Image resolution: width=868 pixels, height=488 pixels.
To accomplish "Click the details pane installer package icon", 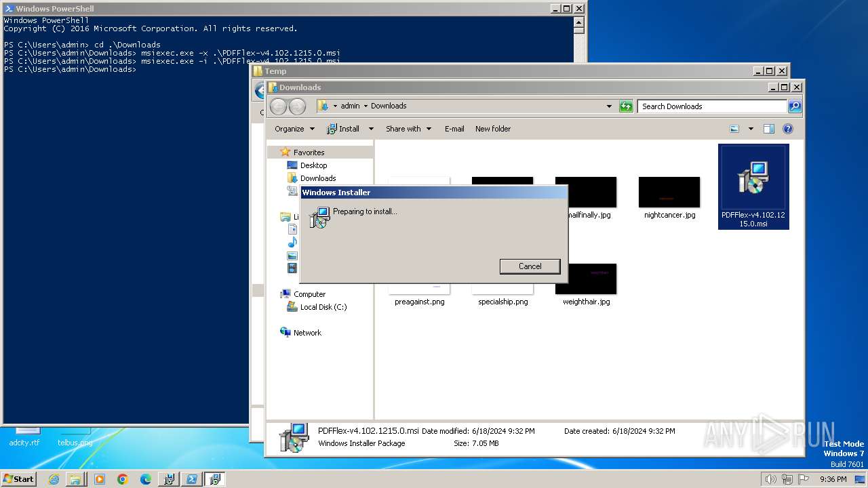I will [x=294, y=438].
